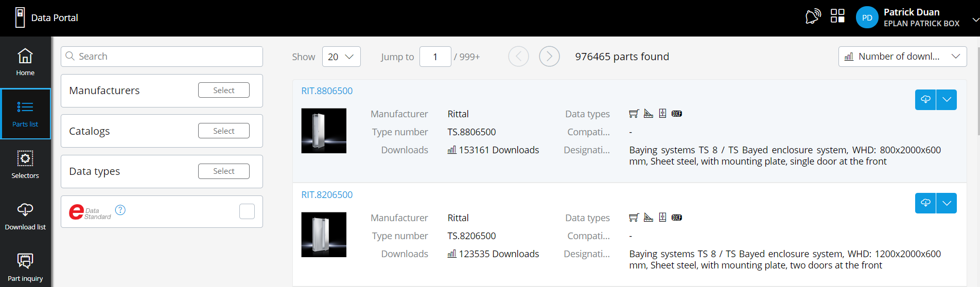The height and width of the screenshot is (287, 980).
Task: Select Catalogs filter
Action: pyautogui.click(x=223, y=131)
